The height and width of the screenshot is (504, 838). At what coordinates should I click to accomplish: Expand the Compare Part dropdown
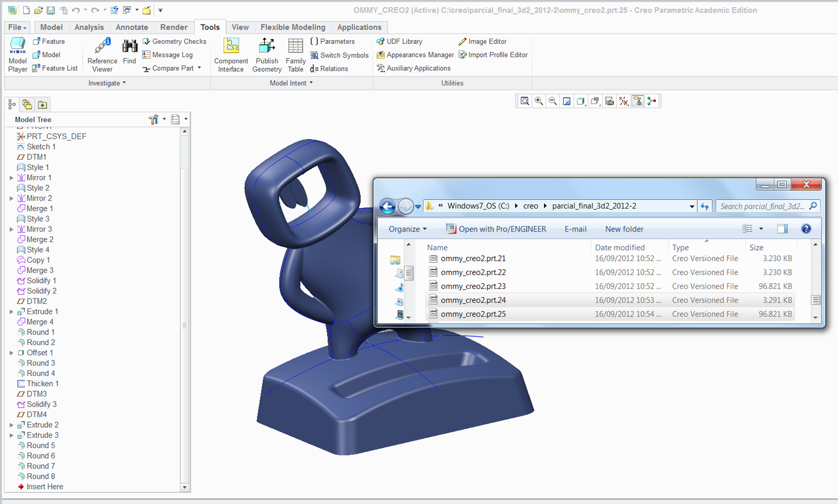tap(199, 68)
